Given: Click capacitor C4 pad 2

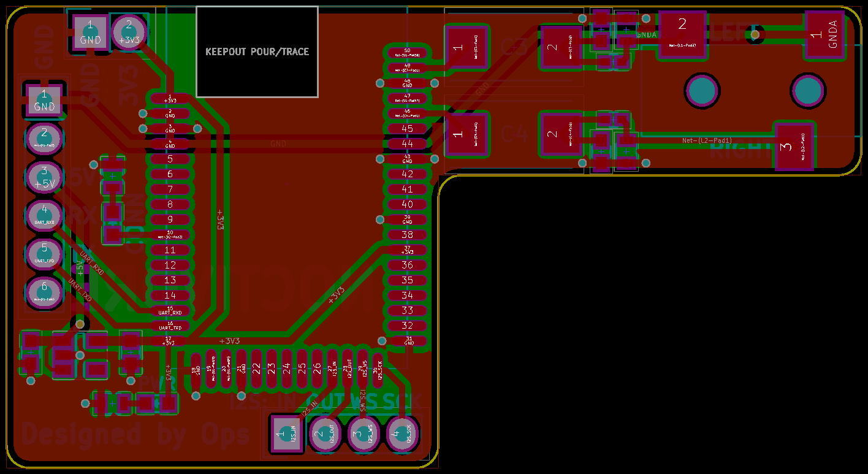Looking at the screenshot, I should coord(561,134).
